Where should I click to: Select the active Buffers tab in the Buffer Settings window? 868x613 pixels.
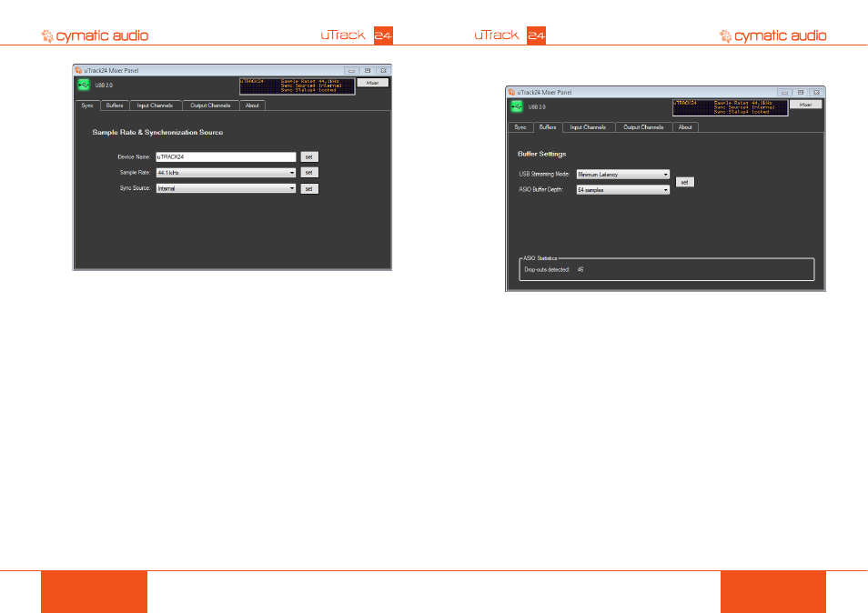pyautogui.click(x=548, y=127)
